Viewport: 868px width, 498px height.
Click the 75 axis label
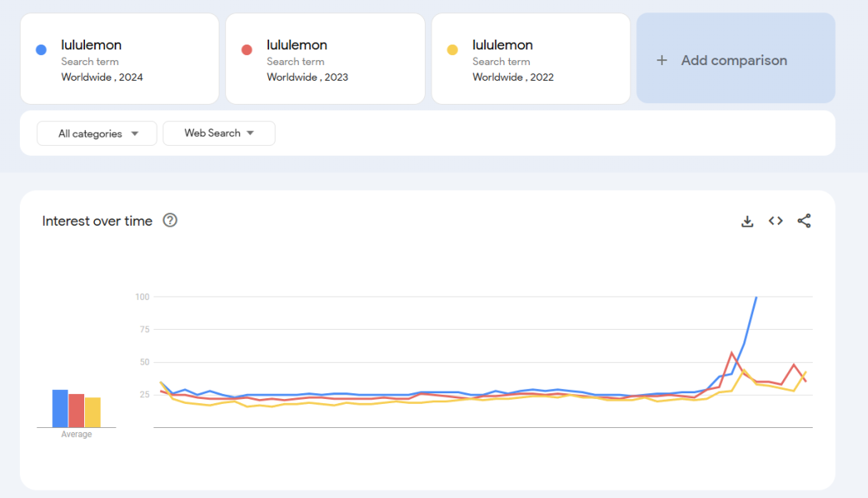point(144,329)
